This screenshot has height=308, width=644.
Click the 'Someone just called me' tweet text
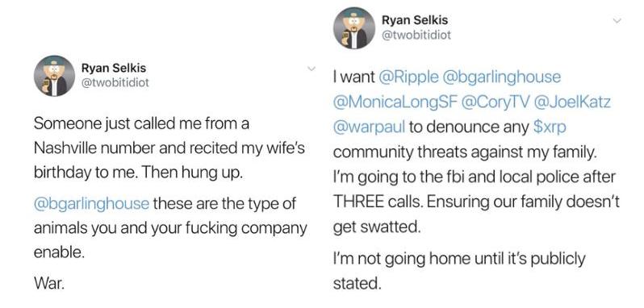click(169, 148)
